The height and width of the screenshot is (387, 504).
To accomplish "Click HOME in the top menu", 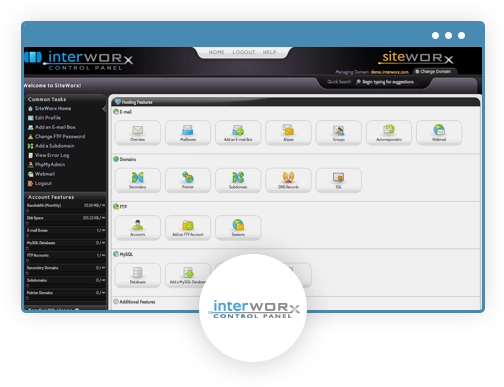I will pos(216,52).
